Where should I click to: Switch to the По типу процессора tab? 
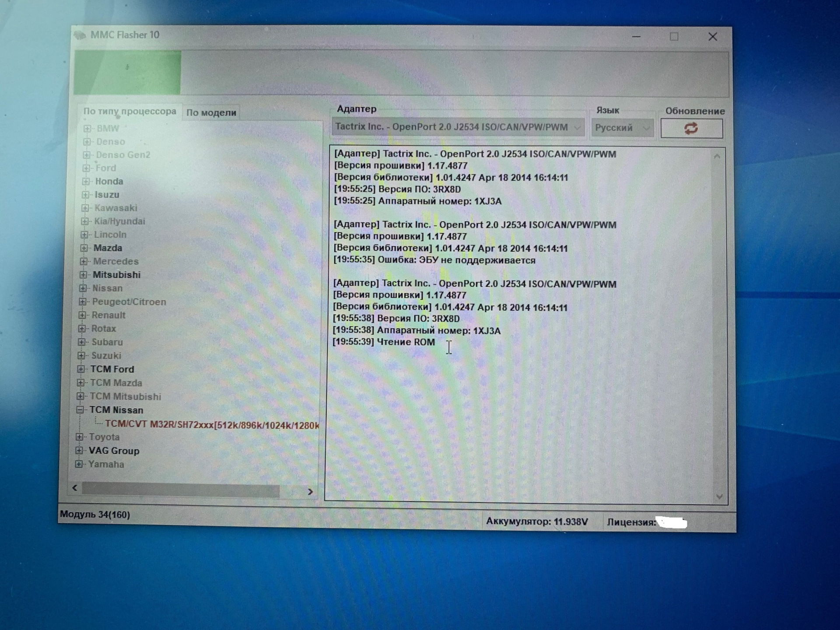129,111
